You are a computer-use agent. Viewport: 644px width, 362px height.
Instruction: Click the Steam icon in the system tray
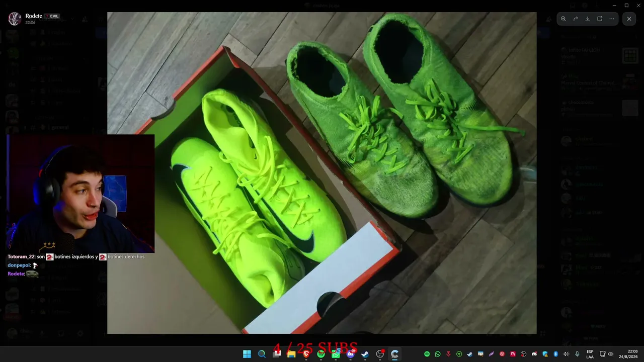click(470, 354)
